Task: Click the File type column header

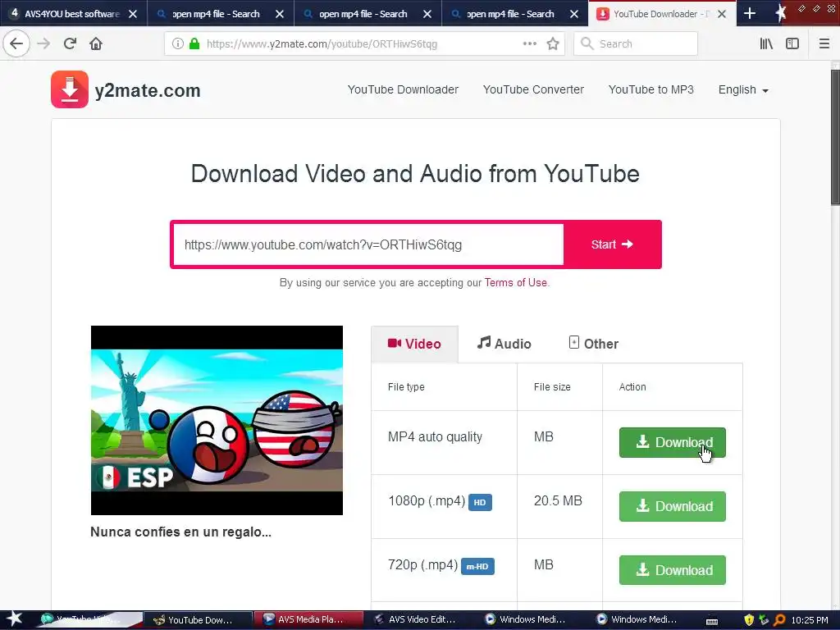Action: point(406,387)
